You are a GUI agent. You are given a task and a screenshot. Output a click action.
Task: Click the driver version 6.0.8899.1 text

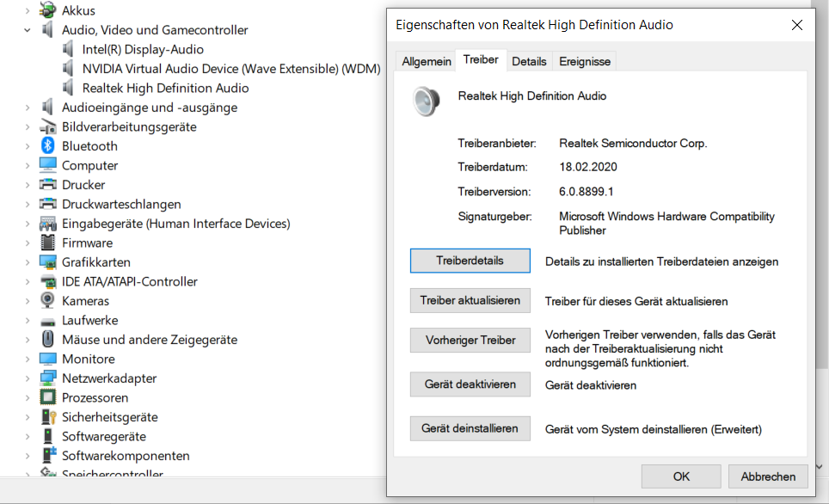[586, 192]
